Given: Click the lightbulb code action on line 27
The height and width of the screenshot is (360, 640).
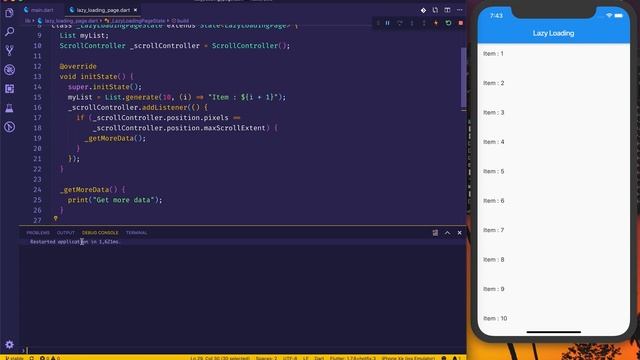Looking at the screenshot, I should pos(56,219).
